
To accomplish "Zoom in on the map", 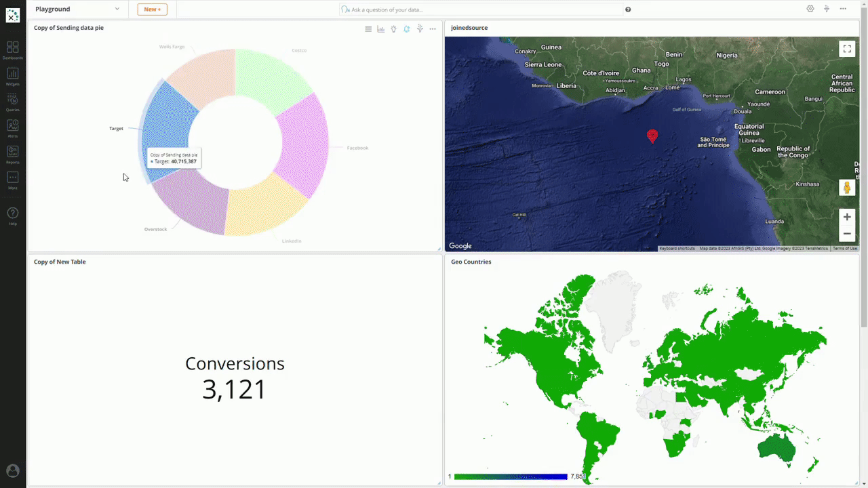I will tap(846, 217).
